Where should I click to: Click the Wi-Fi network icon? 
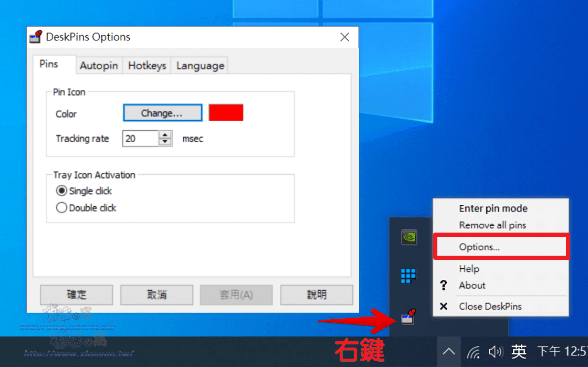[473, 352]
